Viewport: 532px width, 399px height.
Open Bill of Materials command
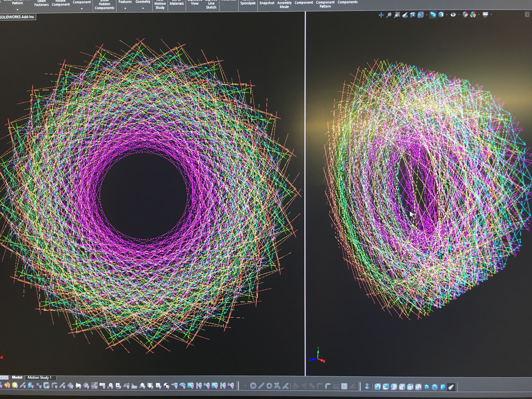coord(177,3)
